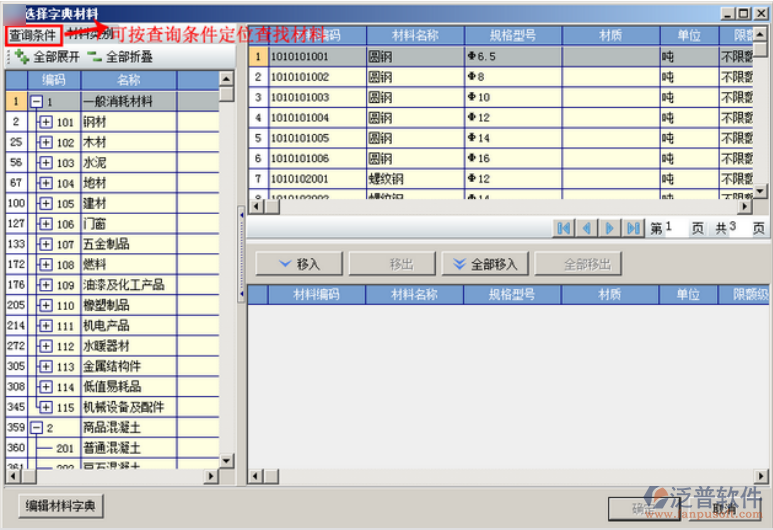Image resolution: width=773 pixels, height=530 pixels.
Task: Click Collapse All (全部折叠) icon
Action: click(94, 57)
